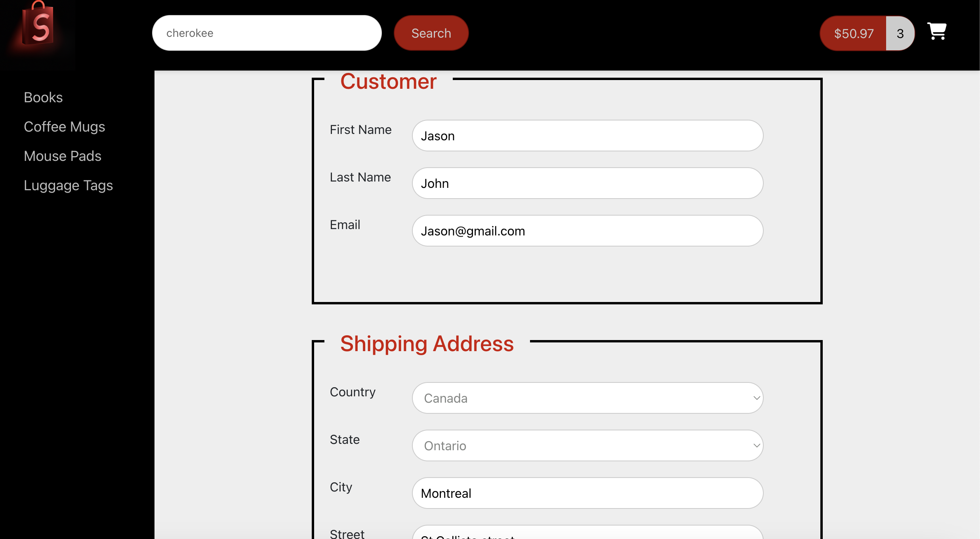
Task: Open the Luggage Tags category
Action: tap(69, 185)
